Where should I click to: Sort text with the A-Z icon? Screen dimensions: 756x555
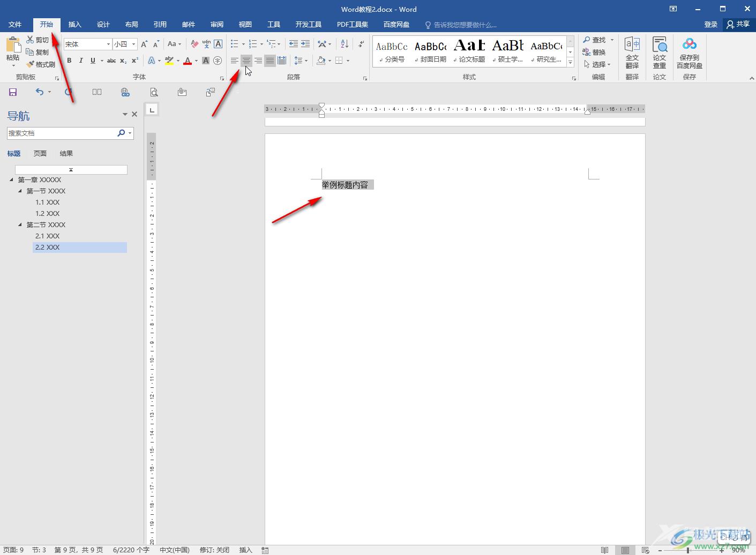345,44
